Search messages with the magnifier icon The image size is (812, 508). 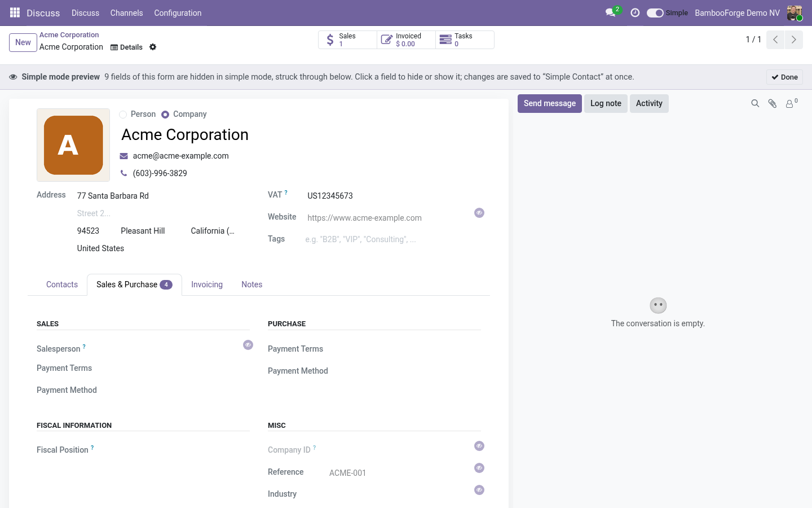point(755,103)
